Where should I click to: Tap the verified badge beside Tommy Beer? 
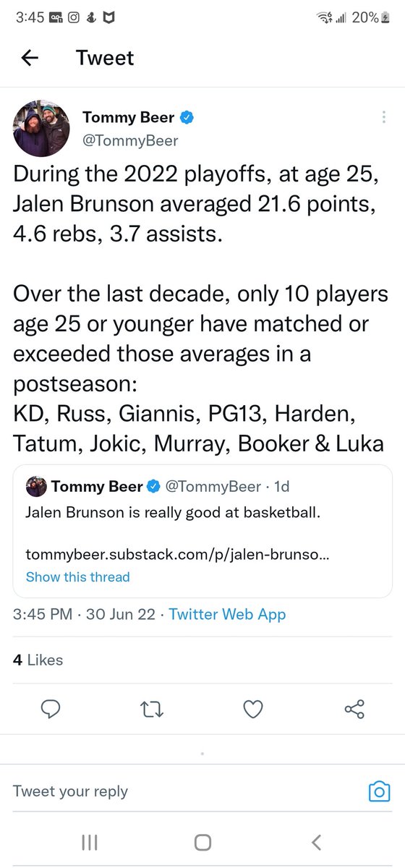(186, 118)
